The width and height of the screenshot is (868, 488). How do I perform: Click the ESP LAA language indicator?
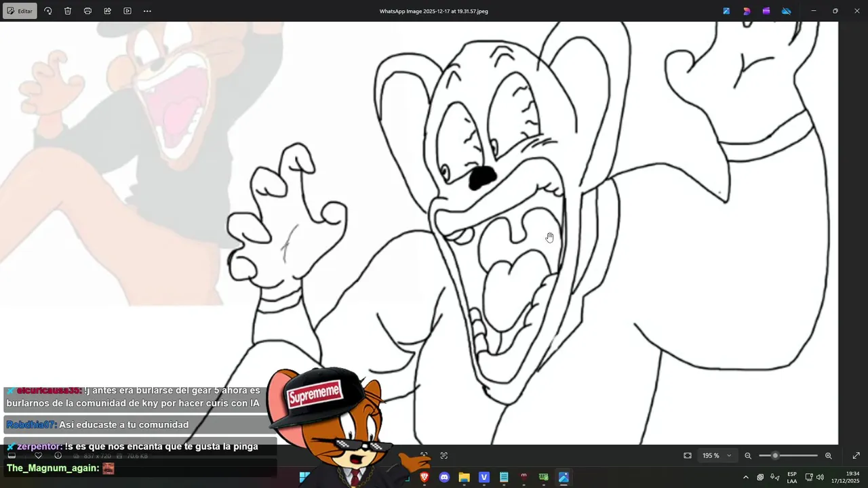(x=792, y=477)
